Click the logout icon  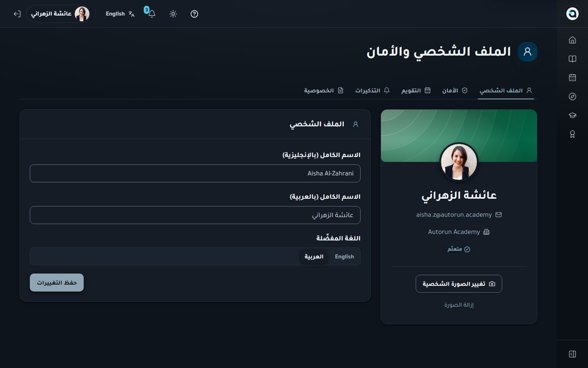click(17, 14)
